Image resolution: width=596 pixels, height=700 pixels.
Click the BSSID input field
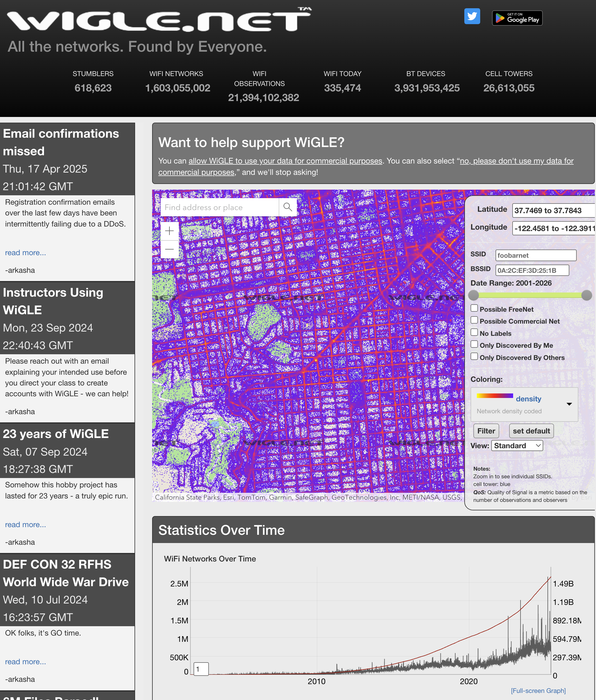click(532, 270)
